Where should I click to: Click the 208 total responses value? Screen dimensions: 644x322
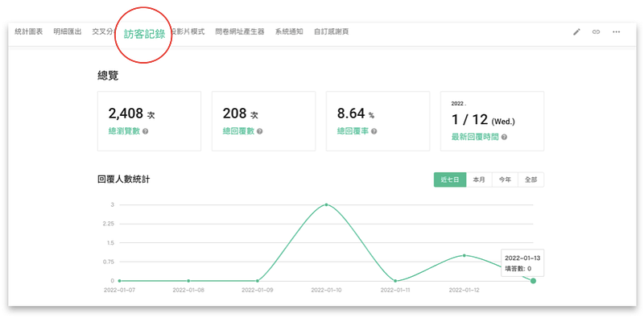coord(234,113)
